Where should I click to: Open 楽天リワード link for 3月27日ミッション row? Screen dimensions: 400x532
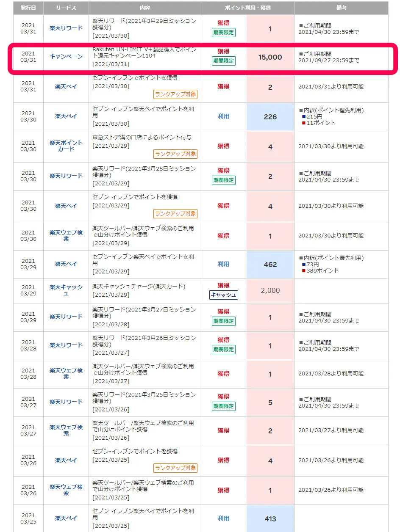pyautogui.click(x=66, y=317)
